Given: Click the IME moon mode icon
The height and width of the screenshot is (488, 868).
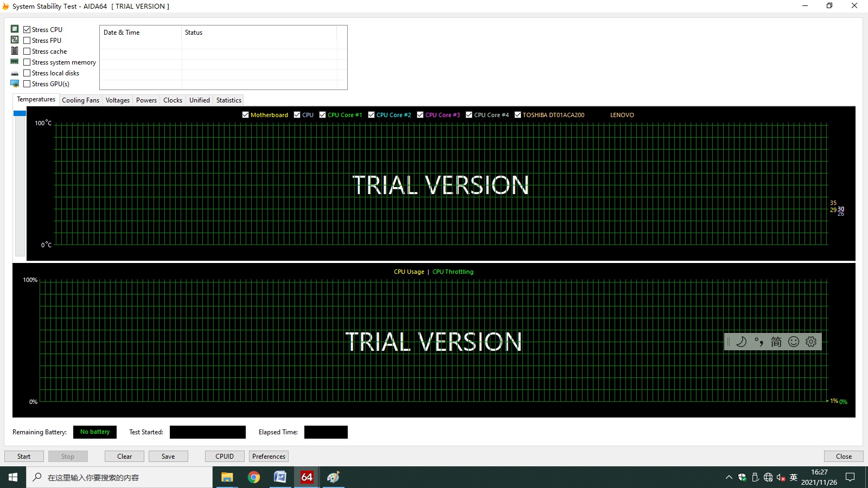Looking at the screenshot, I should click(x=741, y=342).
